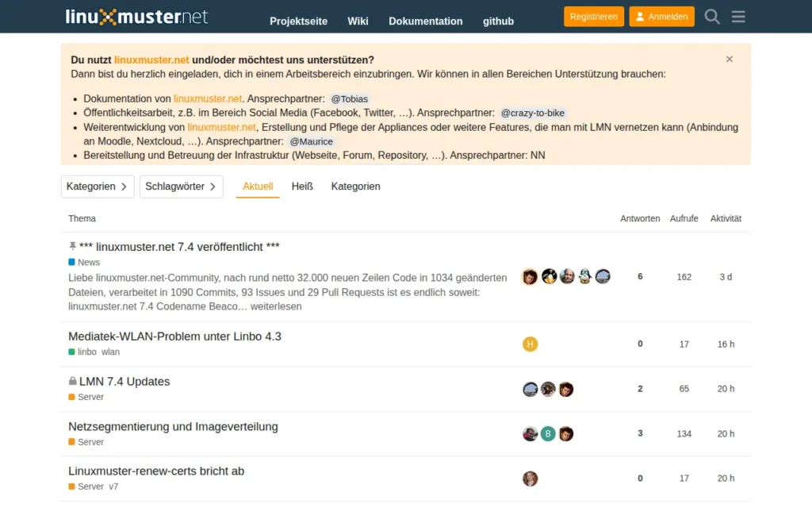Open topic Linuxmuster-renew-certs bricht ab
812x508 pixels.
point(156,471)
